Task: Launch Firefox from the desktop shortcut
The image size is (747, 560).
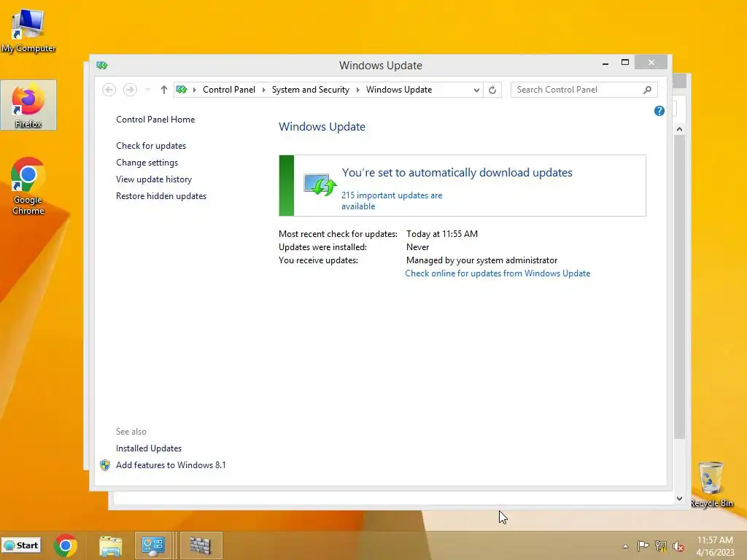Action: pos(28,105)
